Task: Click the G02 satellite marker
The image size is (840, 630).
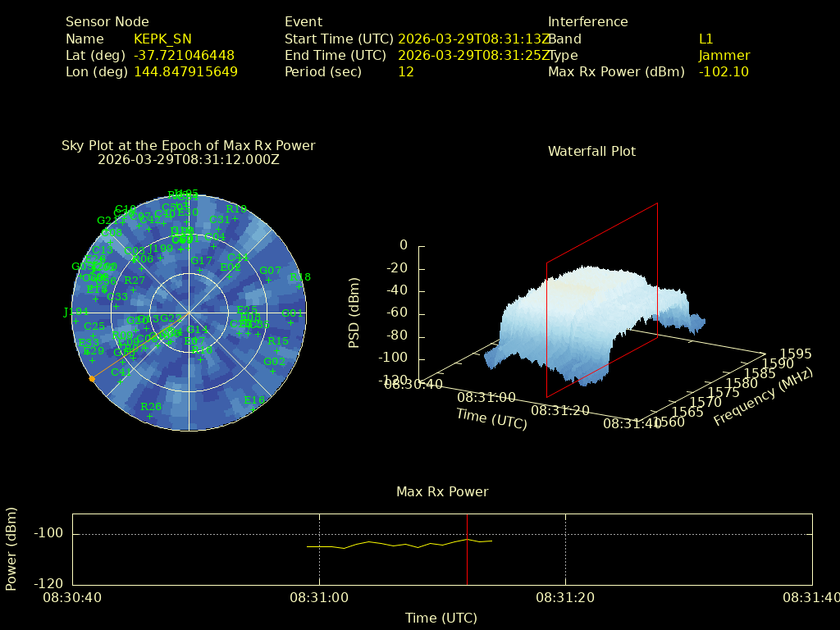Action: coord(273,371)
